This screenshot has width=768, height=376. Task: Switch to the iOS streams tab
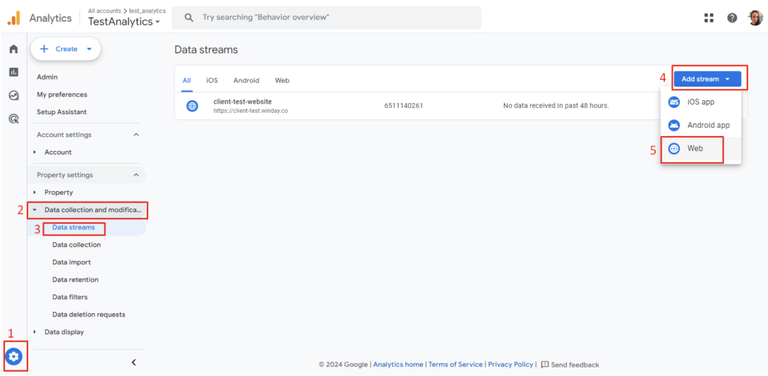click(x=212, y=80)
